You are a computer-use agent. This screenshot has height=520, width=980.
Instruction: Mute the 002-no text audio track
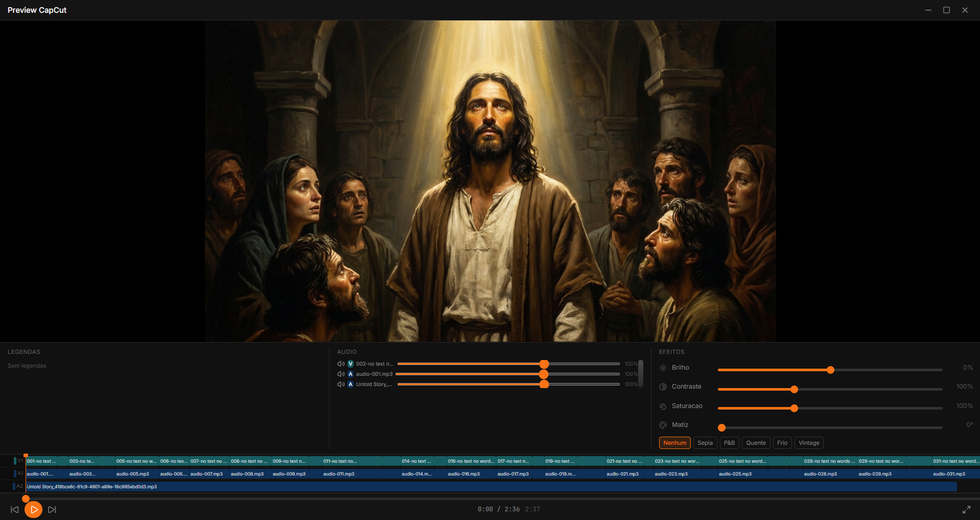[x=340, y=364]
